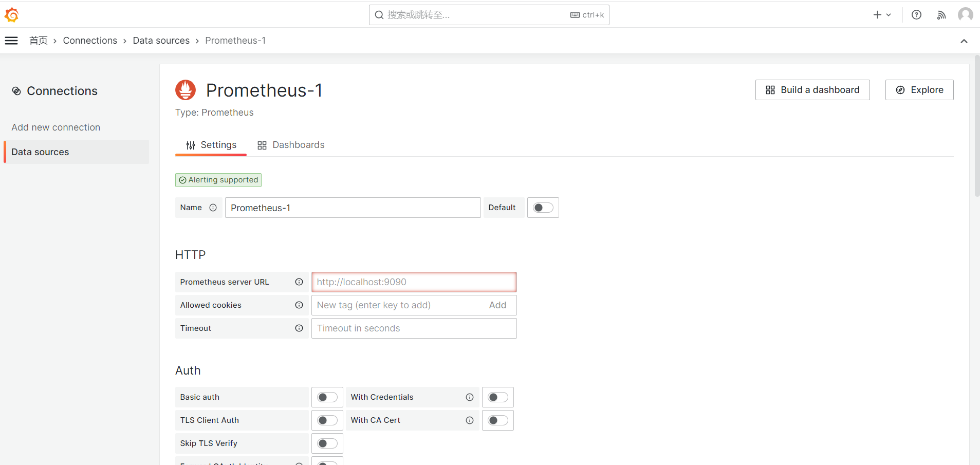Switch to the Settings tab
The image size is (980, 465).
click(x=211, y=145)
